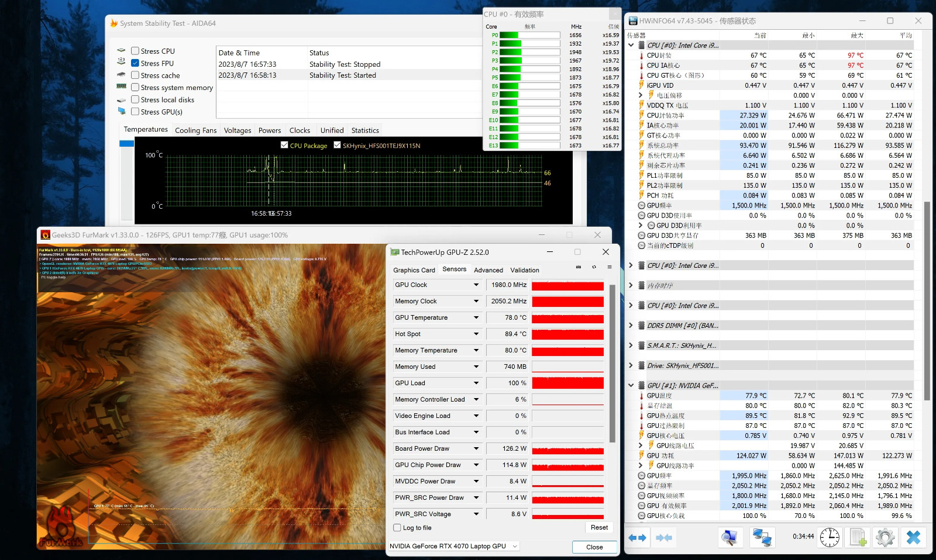Click the 123 icon beside Stress FPU
Viewport: 936px width, 560px height.
121,61
